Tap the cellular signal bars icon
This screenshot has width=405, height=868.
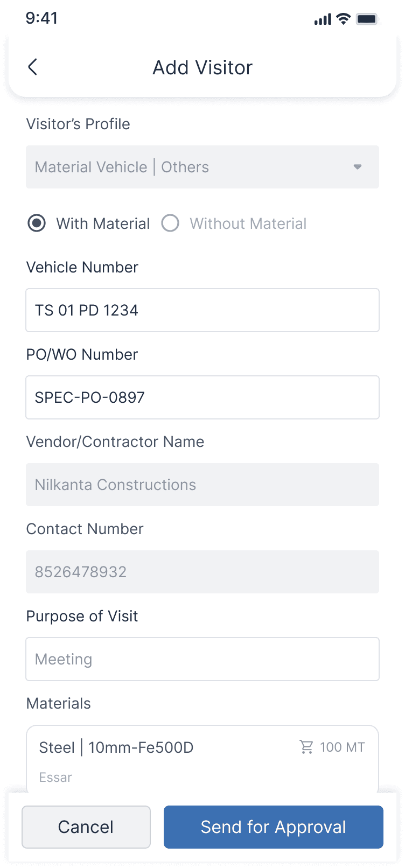coord(323,19)
